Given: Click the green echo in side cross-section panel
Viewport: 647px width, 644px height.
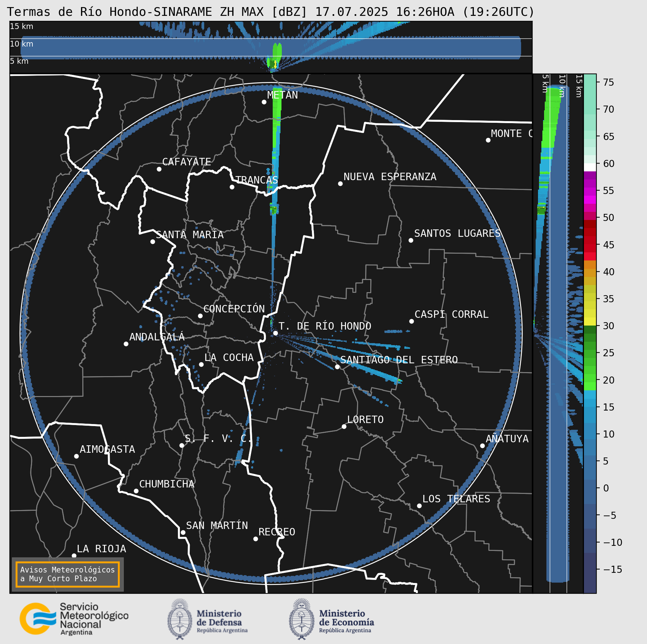Looking at the screenshot, I should (551, 118).
